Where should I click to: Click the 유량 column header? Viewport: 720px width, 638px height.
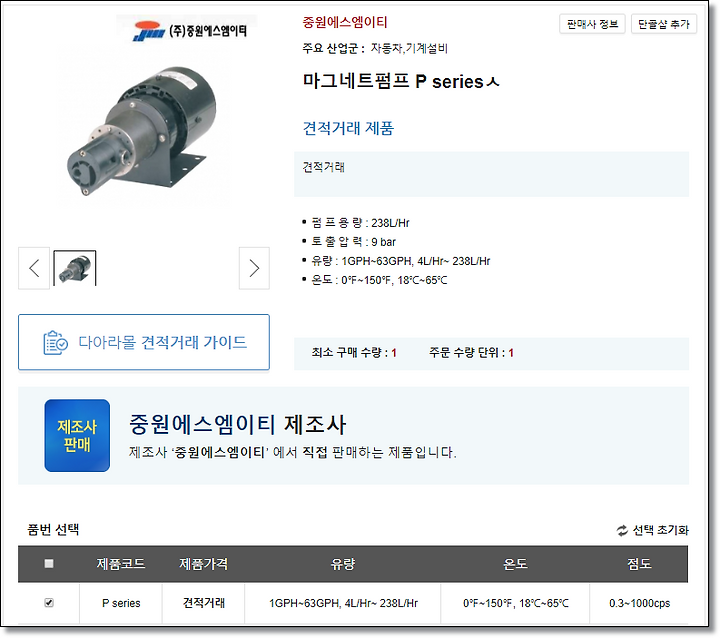pos(343,564)
